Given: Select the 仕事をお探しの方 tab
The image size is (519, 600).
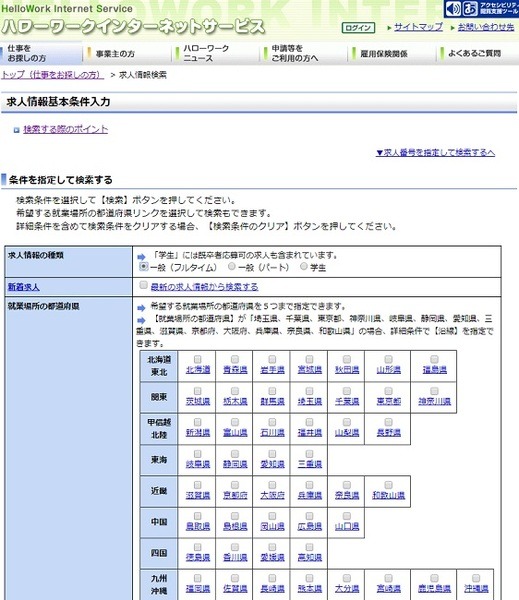Looking at the screenshot, I should click(41, 53).
